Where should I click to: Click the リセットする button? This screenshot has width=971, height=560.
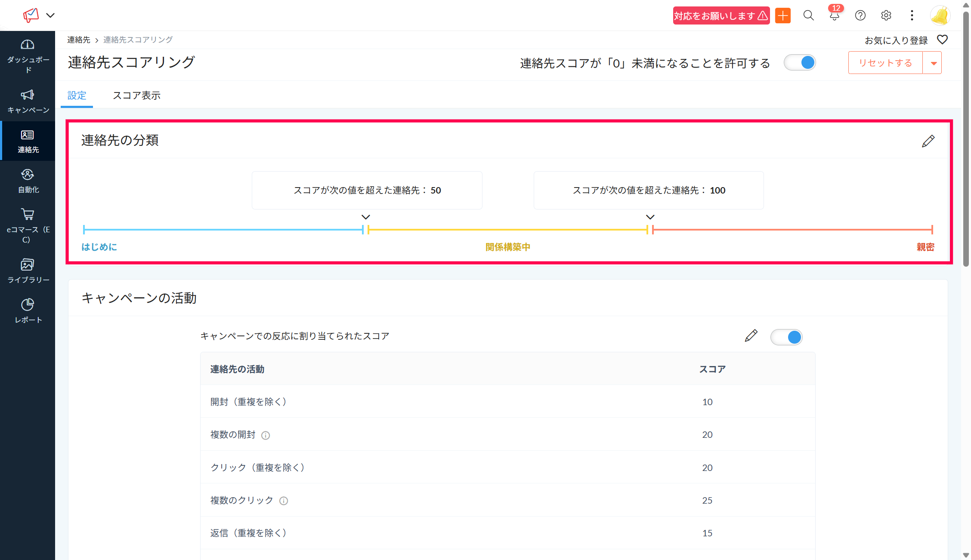(x=885, y=63)
